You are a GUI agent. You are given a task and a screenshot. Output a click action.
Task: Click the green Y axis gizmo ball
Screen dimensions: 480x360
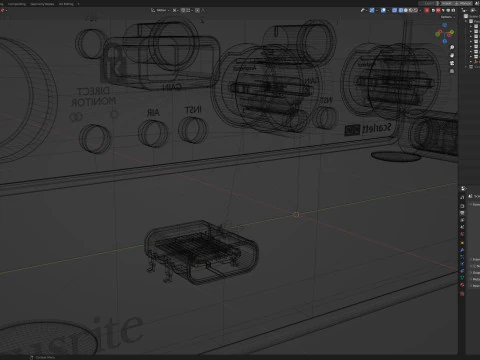(452, 32)
